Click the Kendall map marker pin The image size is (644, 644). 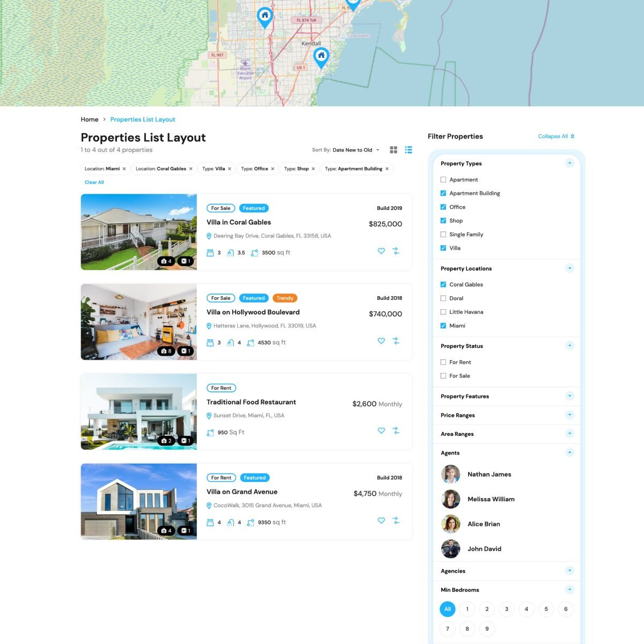(321, 57)
